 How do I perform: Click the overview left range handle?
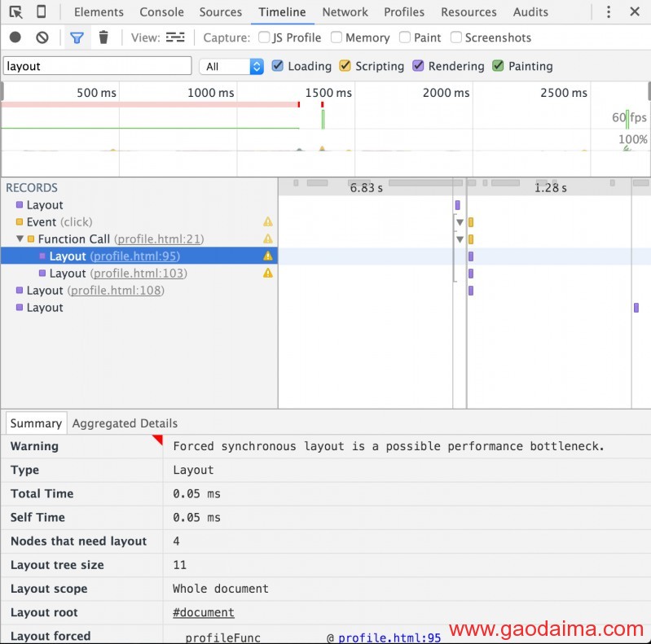pyautogui.click(x=2, y=91)
